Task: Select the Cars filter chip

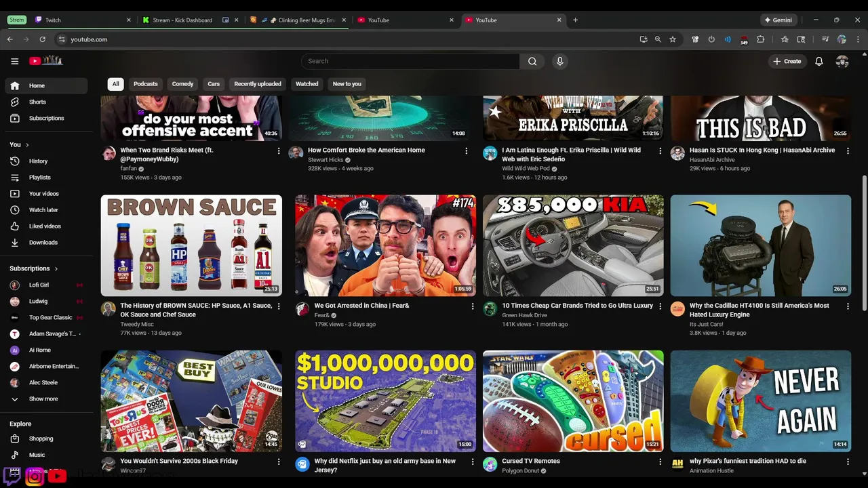Action: pyautogui.click(x=214, y=84)
